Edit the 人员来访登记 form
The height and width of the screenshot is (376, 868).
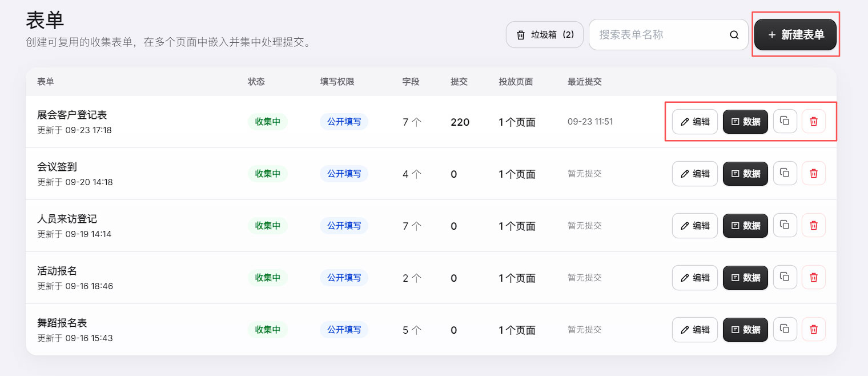tap(695, 226)
